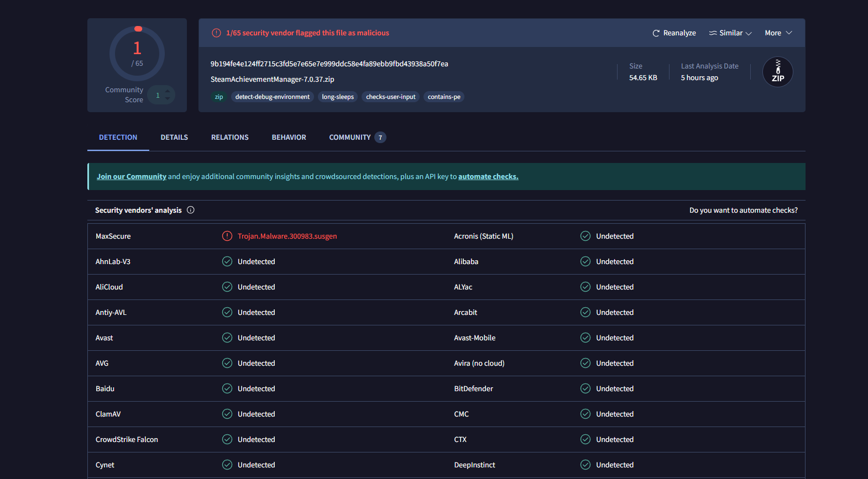Click warning icon next to Trojan.Malware.300983.susgen
The width and height of the screenshot is (868, 479).
(227, 236)
